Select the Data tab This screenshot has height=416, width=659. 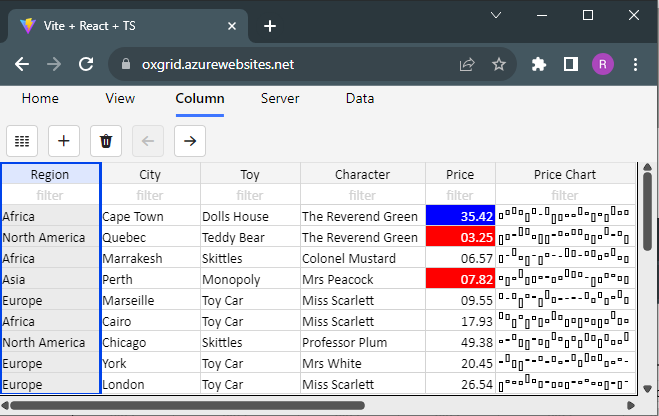(360, 99)
